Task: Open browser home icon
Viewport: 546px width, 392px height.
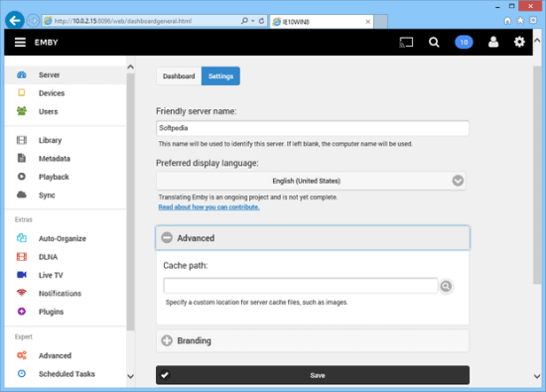Action: pos(507,21)
